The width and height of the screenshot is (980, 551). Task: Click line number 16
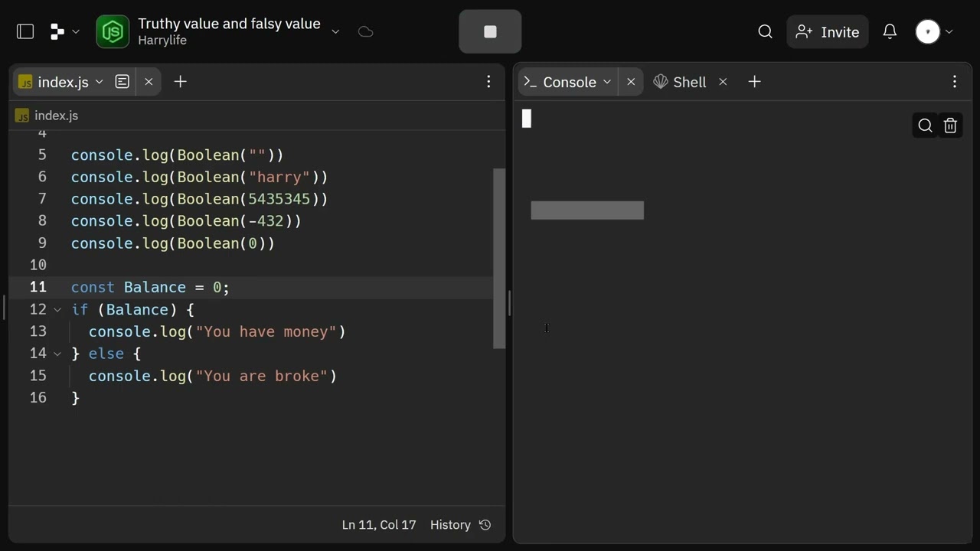click(x=38, y=398)
